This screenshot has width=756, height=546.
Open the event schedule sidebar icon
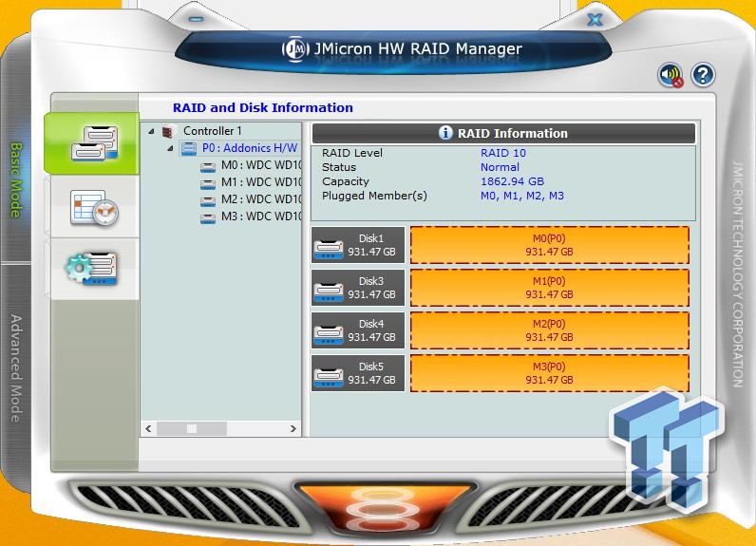92,206
